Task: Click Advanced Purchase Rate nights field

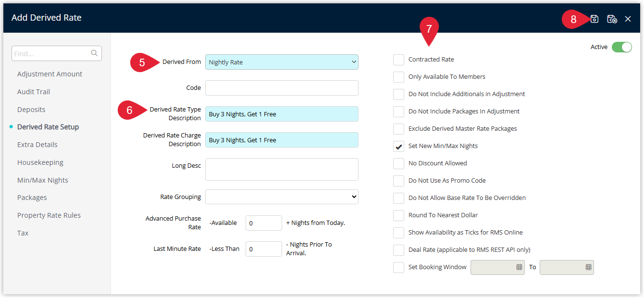Action: coord(264,223)
